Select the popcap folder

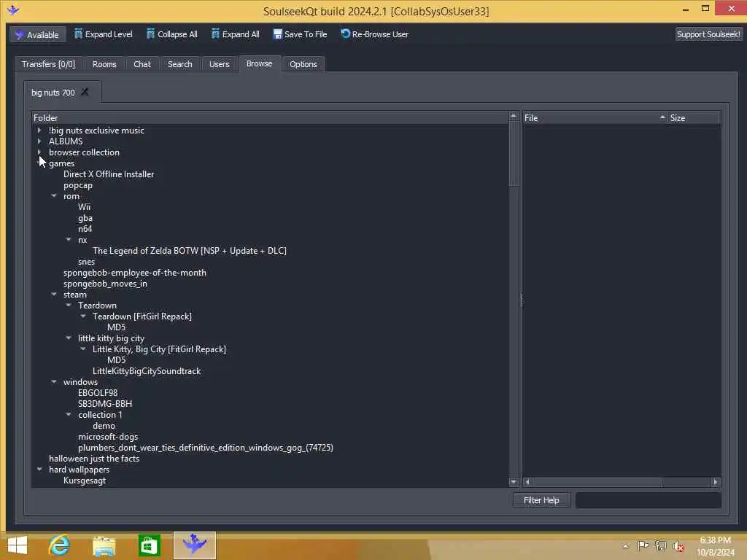(77, 185)
